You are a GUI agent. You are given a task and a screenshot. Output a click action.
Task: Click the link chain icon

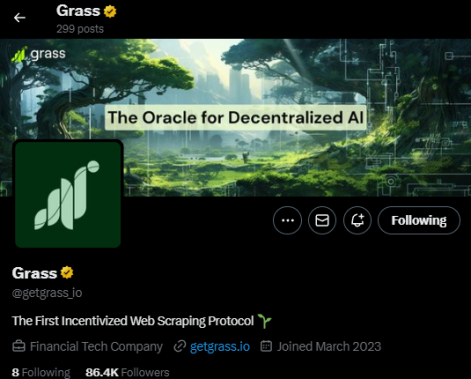[180, 346]
